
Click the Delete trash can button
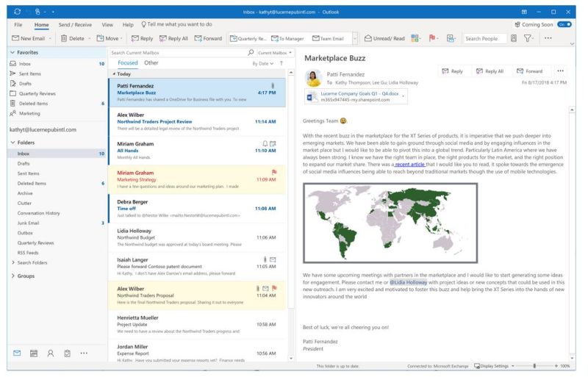(73, 38)
